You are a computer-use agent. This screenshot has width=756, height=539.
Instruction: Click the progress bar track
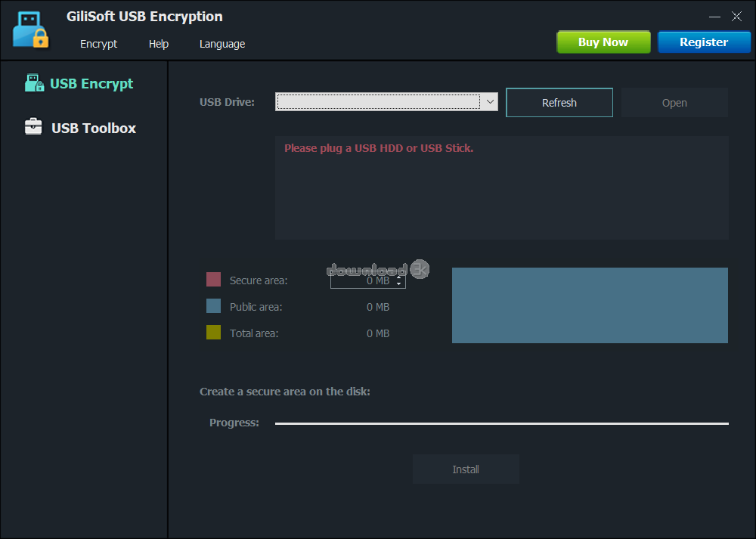[502, 424]
